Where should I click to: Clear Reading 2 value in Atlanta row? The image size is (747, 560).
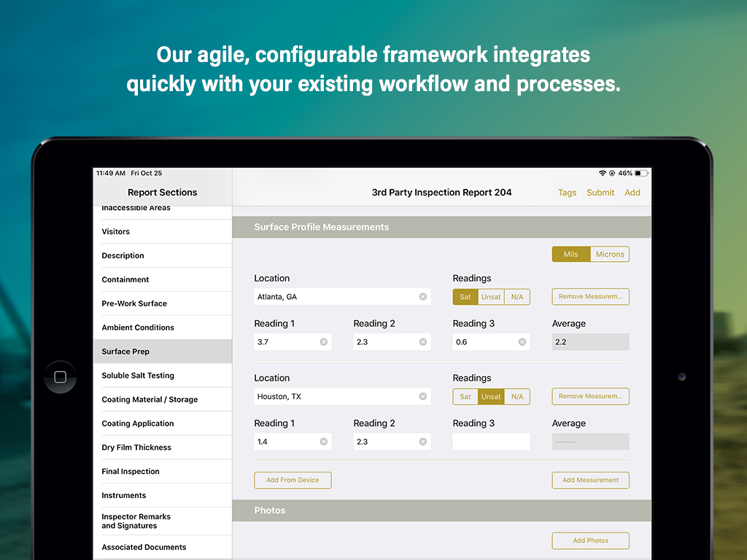pos(422,342)
